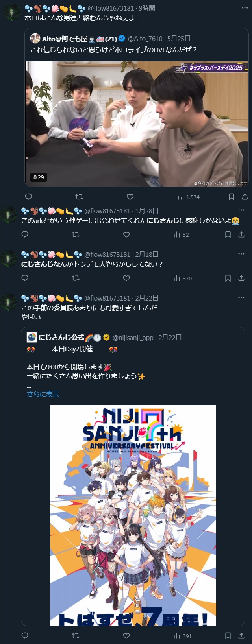Screen dimensions: 252x644
Task: Expand the quoted tweet via さらに表示
Action: pos(43,394)
